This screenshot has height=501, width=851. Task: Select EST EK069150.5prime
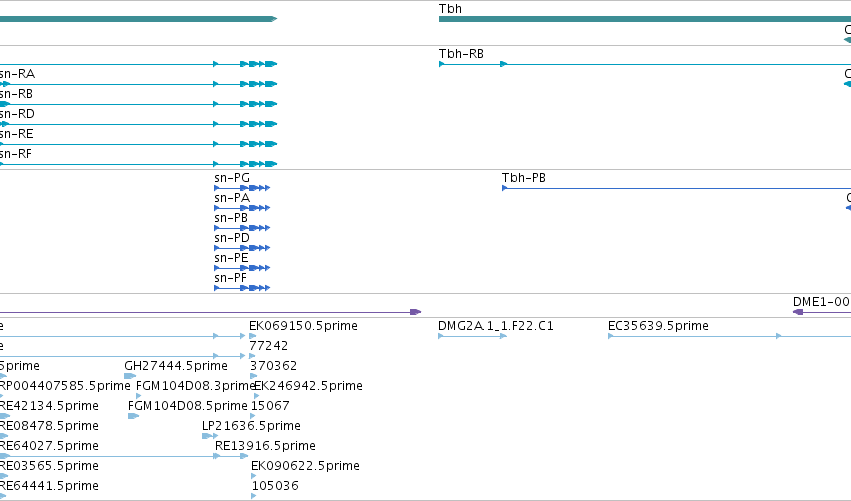pyautogui.click(x=303, y=326)
